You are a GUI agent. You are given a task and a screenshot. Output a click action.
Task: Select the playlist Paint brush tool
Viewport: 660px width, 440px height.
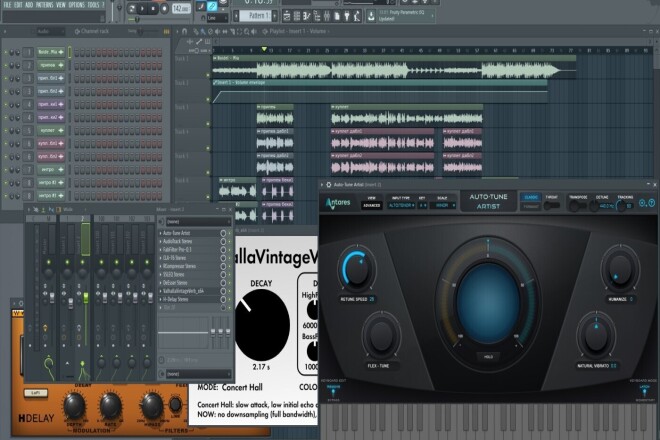click(x=202, y=31)
